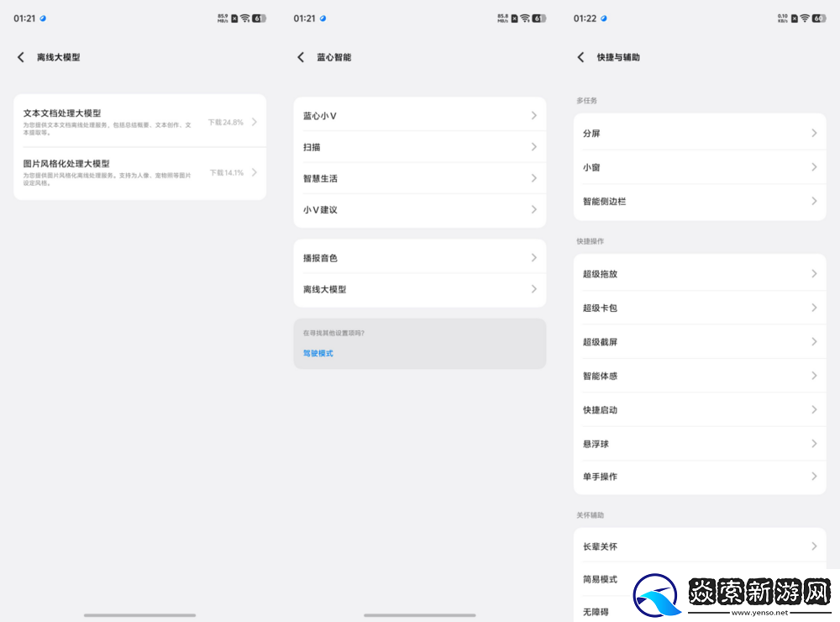Expand the 离线大模型 entry chevron

coord(534,289)
